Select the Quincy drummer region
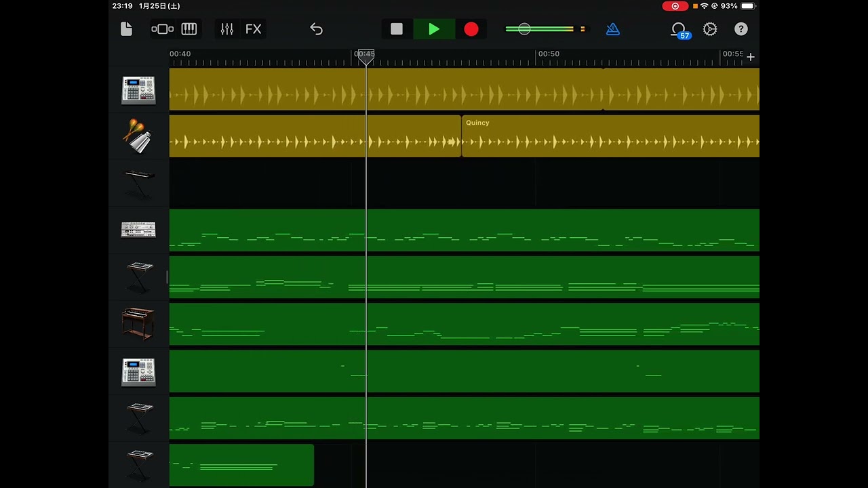The height and width of the screenshot is (488, 868). tap(610, 136)
